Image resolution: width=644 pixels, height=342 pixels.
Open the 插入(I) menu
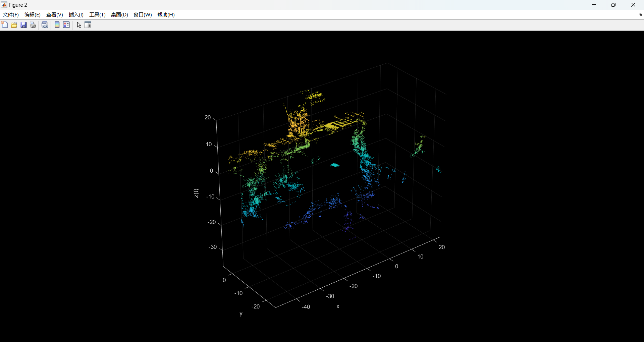[76, 15]
